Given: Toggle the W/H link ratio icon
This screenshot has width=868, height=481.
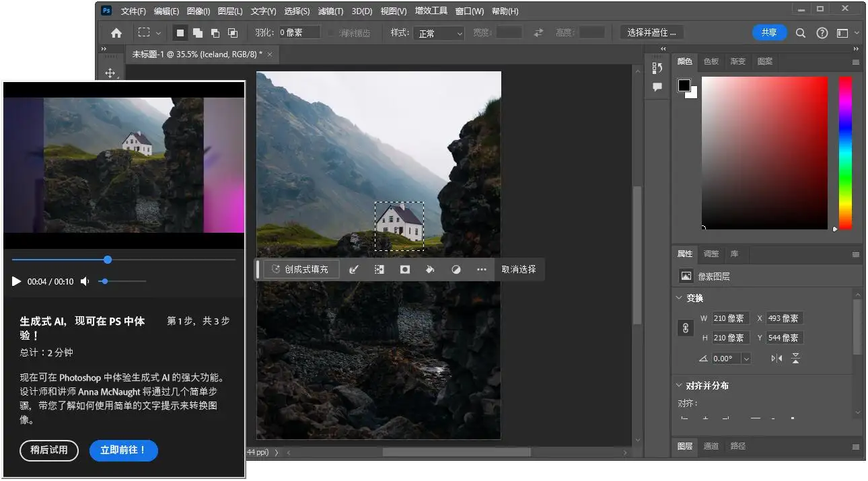Looking at the screenshot, I should [686, 328].
